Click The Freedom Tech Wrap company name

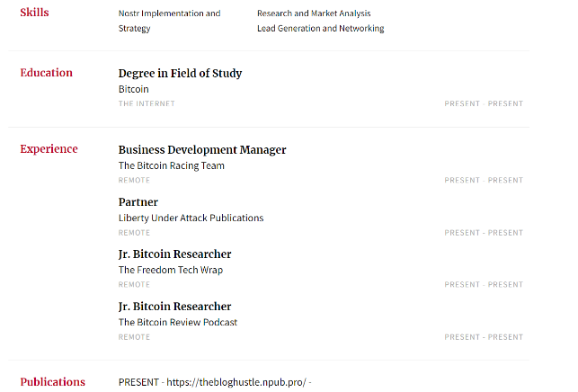(170, 270)
